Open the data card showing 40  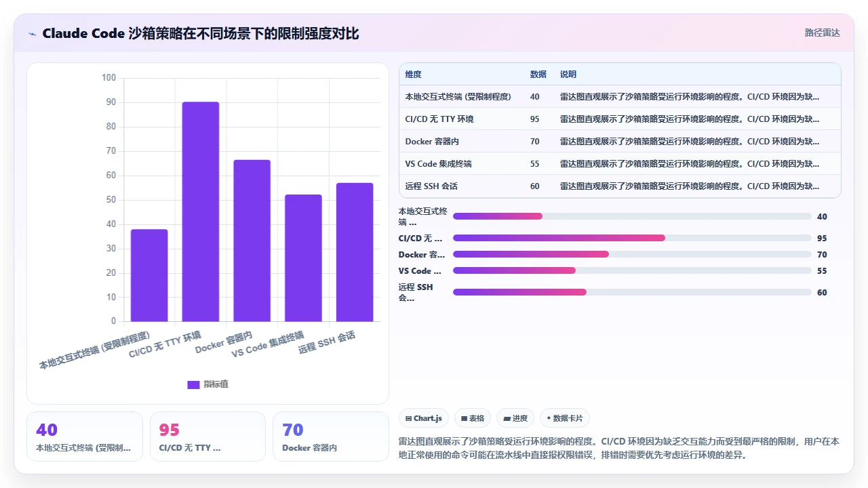[x=85, y=436]
